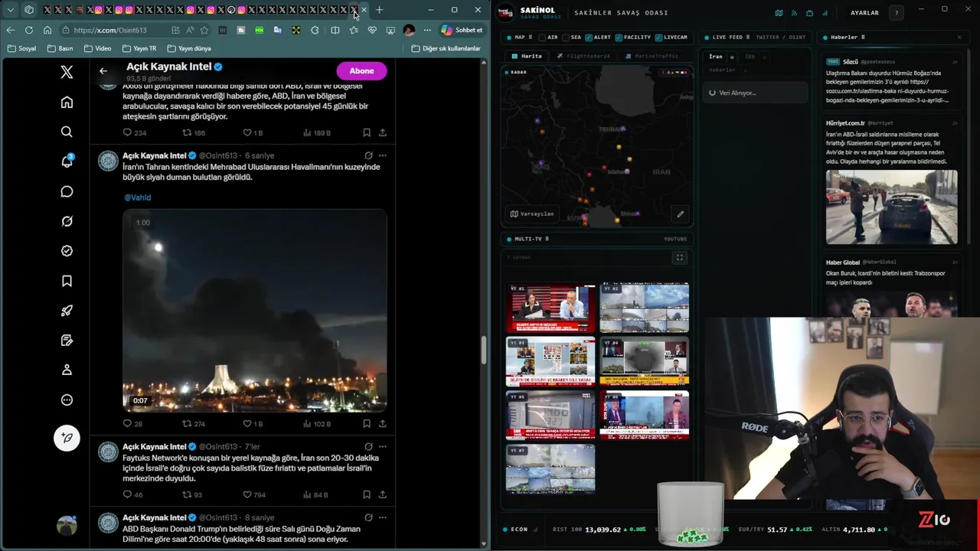
Task: Click the Sakinol help question mark button
Action: coord(897,13)
